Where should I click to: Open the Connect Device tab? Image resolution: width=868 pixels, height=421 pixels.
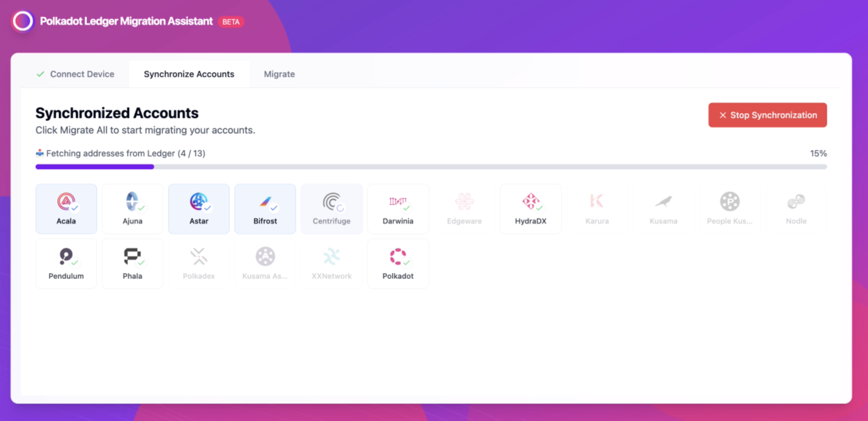82,74
